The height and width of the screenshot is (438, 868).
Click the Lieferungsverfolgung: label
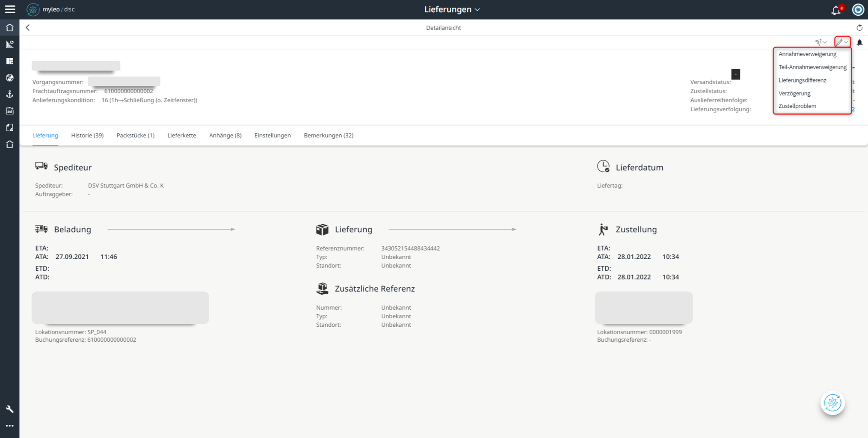[720, 109]
